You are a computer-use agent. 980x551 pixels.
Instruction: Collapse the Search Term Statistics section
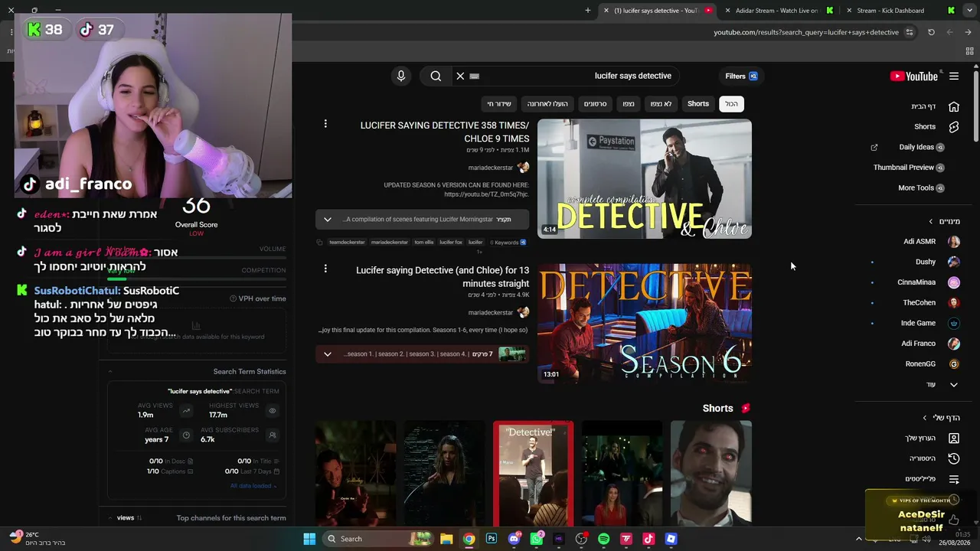pyautogui.click(x=110, y=372)
